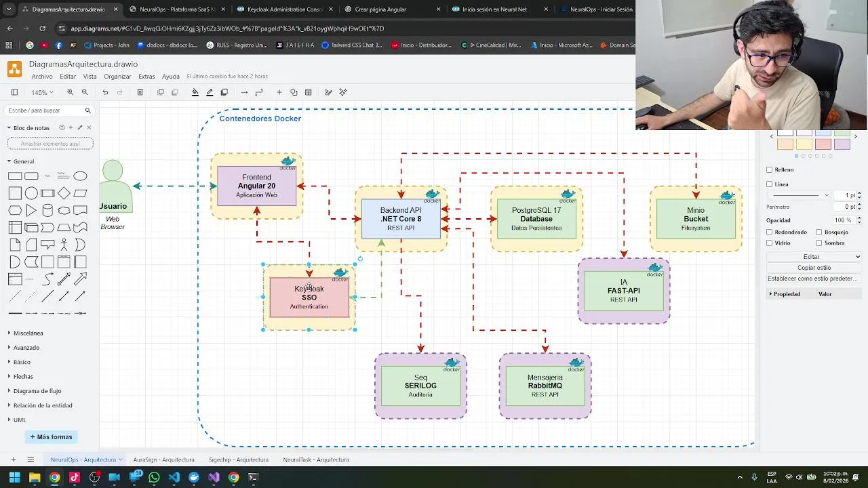Viewport: 868px width, 488px height.
Task: Open the pages list hamburger button
Action: click(31, 460)
